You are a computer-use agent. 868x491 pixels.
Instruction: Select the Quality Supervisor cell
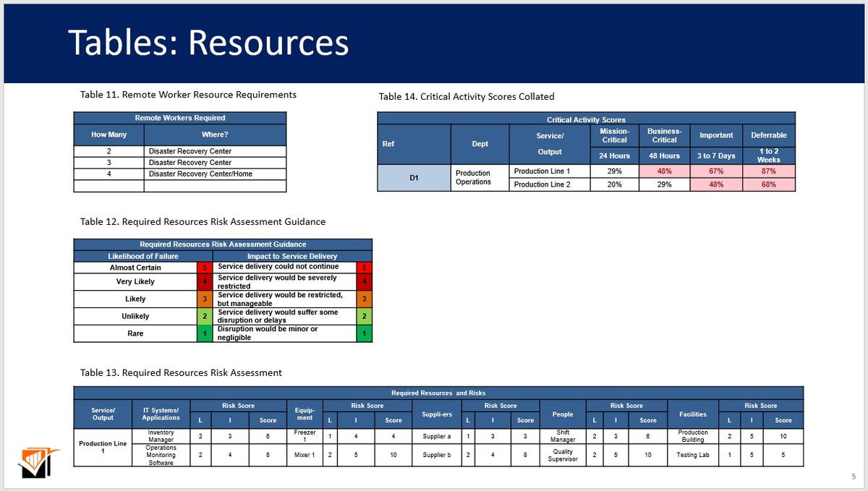pos(563,455)
